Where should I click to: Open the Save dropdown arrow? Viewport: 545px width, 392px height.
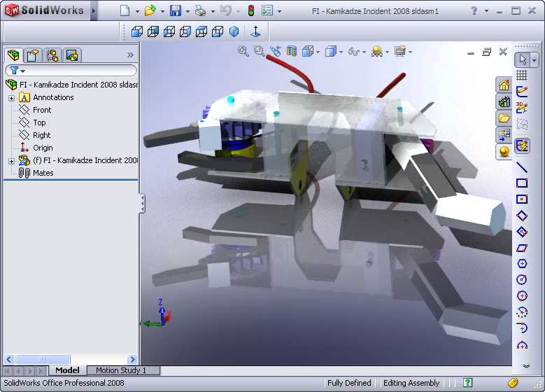[187, 11]
